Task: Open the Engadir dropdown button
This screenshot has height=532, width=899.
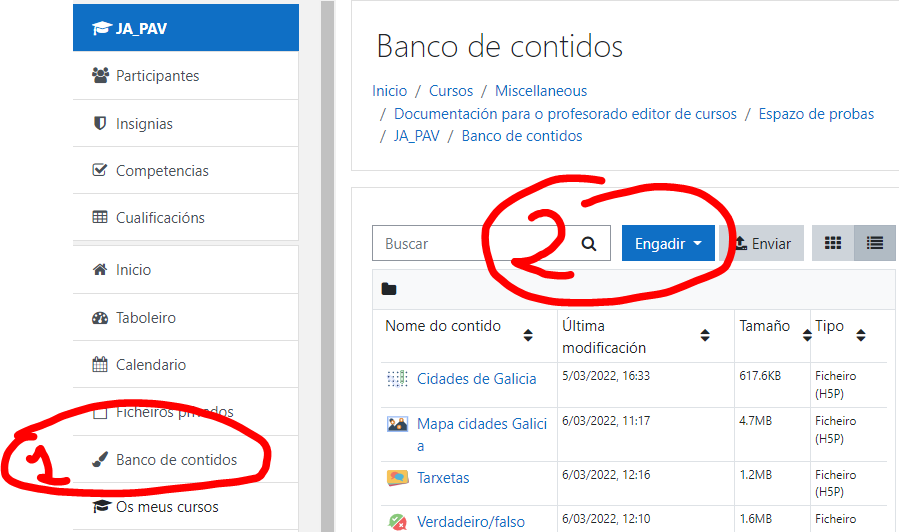Action: (x=669, y=243)
